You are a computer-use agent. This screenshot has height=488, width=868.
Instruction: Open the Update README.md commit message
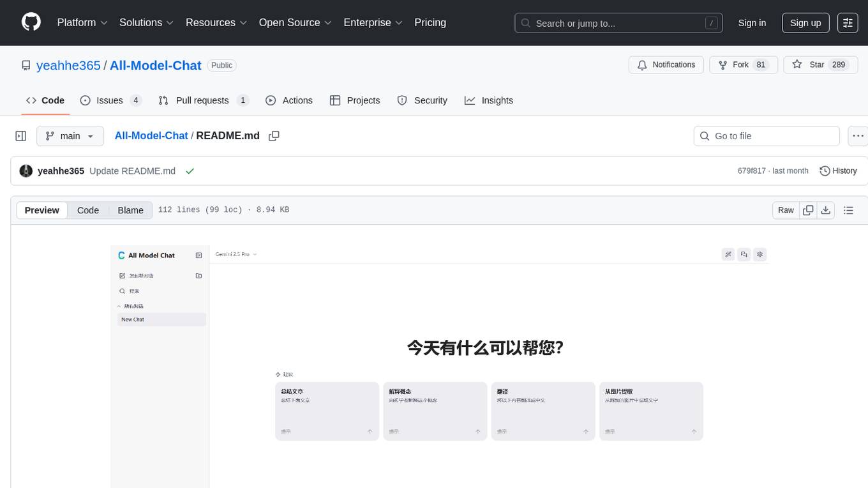pos(132,171)
